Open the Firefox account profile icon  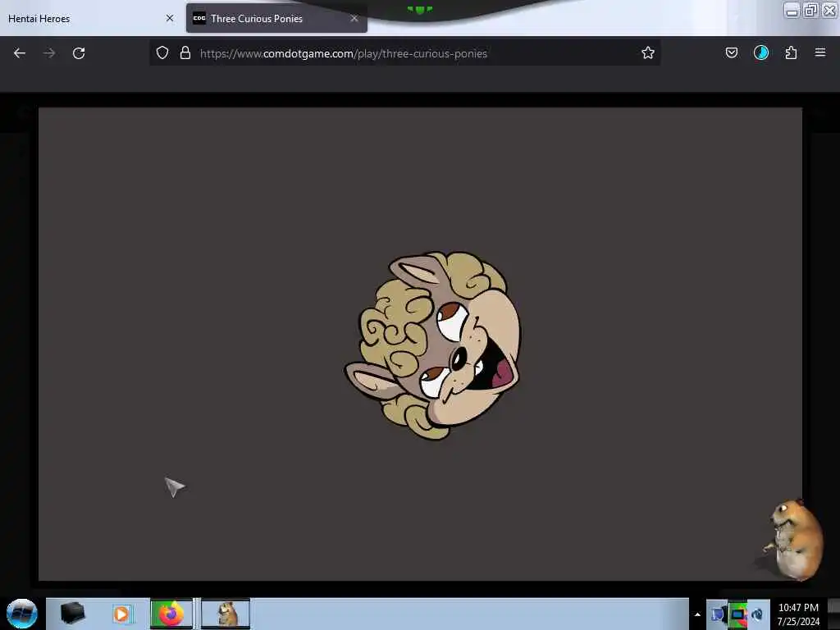click(761, 52)
